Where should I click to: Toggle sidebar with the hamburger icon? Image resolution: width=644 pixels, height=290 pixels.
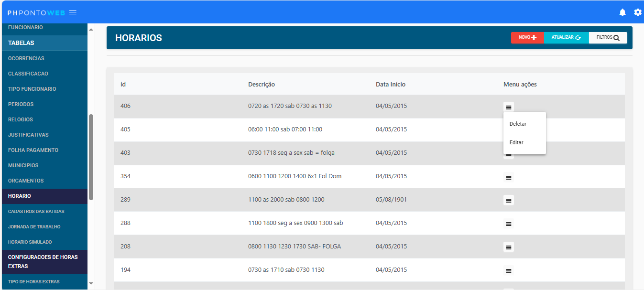coord(73,12)
